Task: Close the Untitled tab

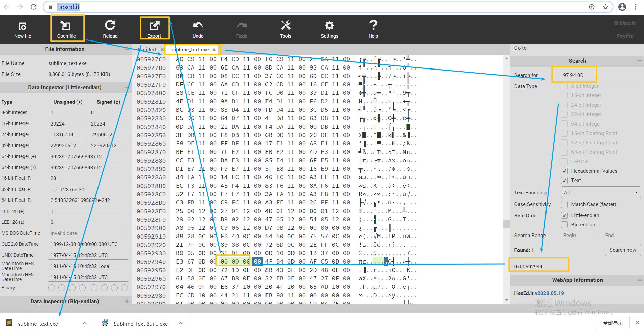Action: pos(162,50)
